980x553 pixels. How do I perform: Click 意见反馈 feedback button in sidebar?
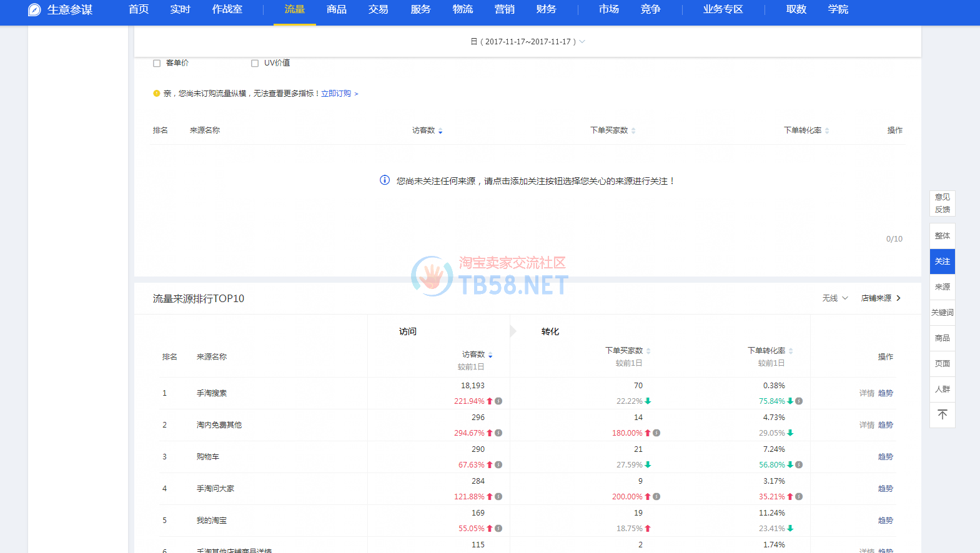tap(942, 203)
